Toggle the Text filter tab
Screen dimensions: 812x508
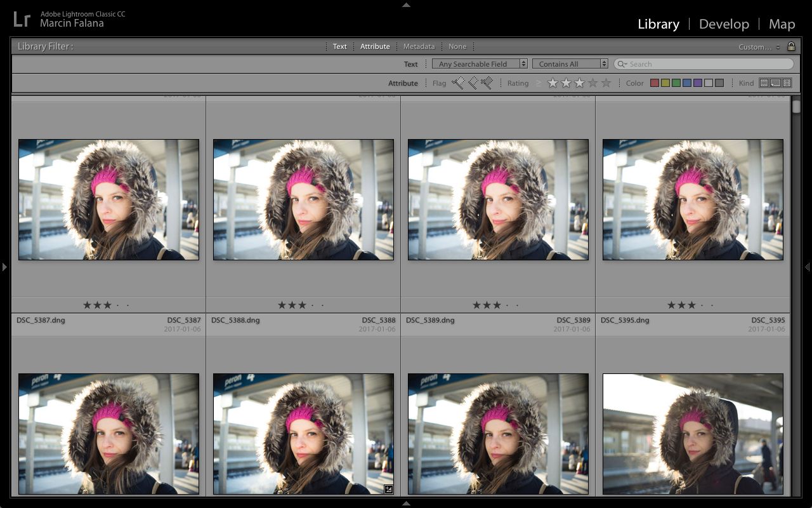(x=340, y=46)
